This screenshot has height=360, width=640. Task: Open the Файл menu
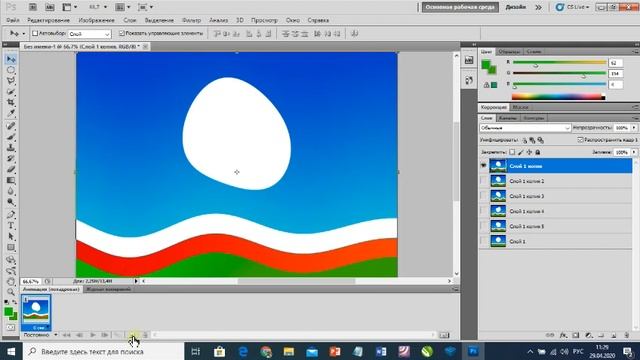pos(13,20)
